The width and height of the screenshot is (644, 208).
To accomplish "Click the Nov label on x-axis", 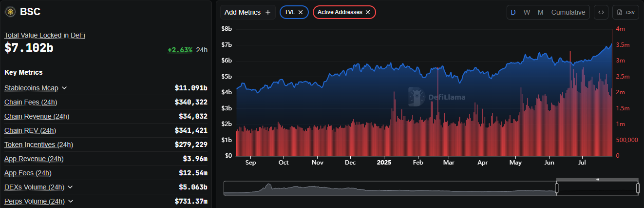I will click(318, 163).
